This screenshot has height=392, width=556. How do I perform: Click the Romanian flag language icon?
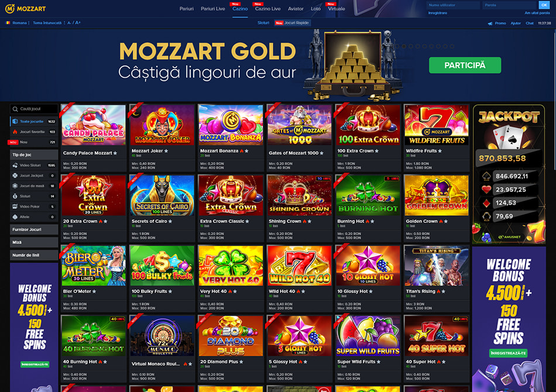(8, 23)
